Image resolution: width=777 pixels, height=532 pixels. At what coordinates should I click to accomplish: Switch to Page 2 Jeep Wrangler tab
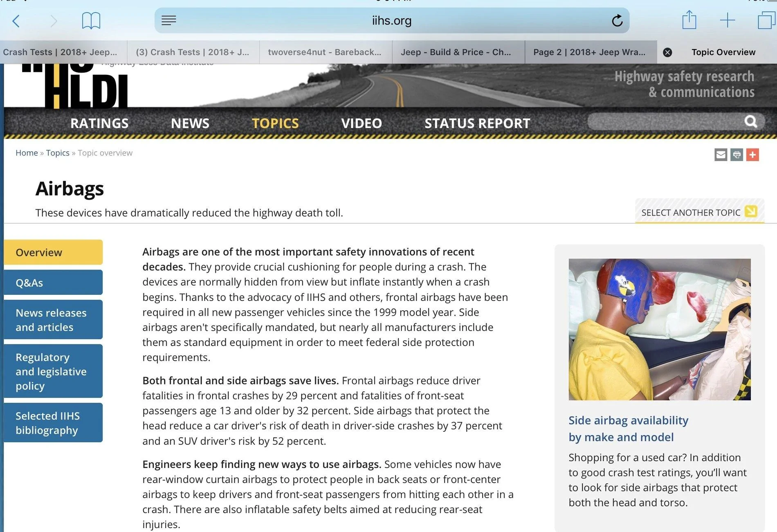pos(591,52)
